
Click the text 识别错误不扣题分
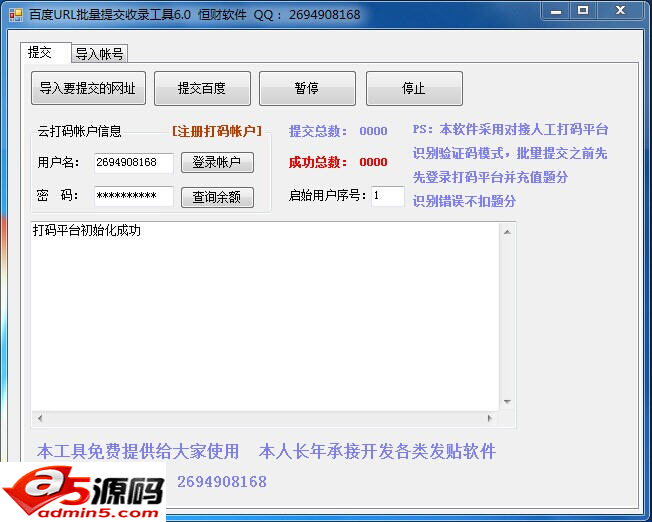464,201
